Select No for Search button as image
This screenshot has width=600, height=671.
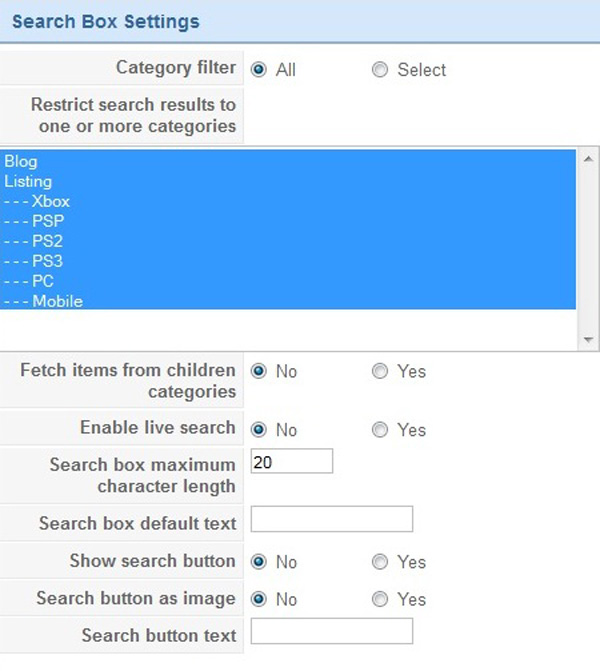click(259, 599)
